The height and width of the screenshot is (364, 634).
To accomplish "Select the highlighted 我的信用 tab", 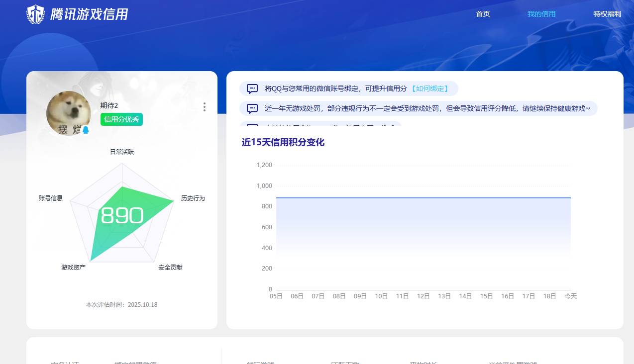I will click(x=541, y=14).
